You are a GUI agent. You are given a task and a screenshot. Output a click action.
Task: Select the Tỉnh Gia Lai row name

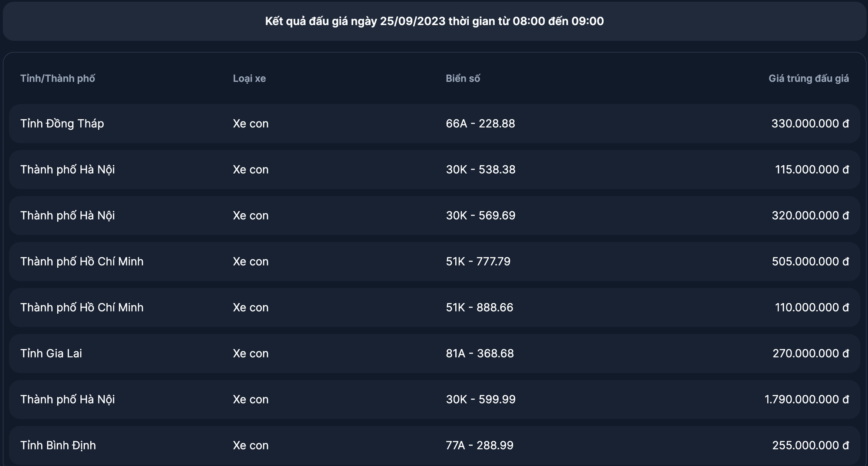(x=51, y=354)
